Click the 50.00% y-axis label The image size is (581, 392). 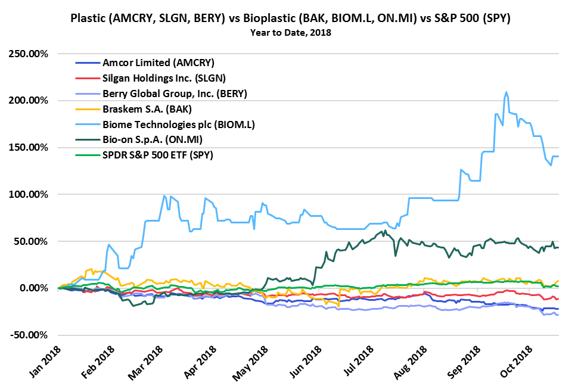pyautogui.click(x=31, y=241)
